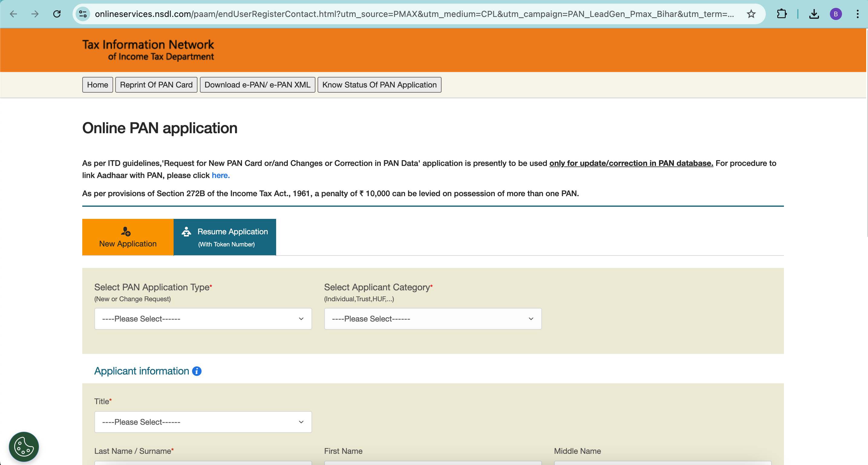
Task: Open the cookie settings icon
Action: tap(24, 447)
